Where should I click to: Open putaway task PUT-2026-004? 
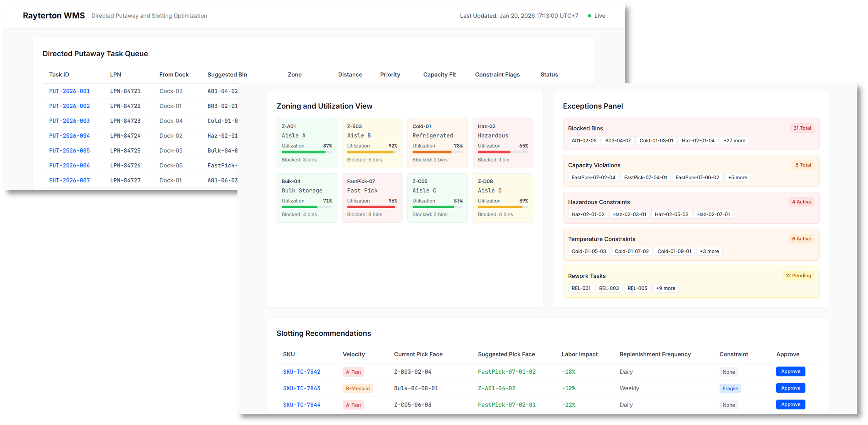pos(69,136)
